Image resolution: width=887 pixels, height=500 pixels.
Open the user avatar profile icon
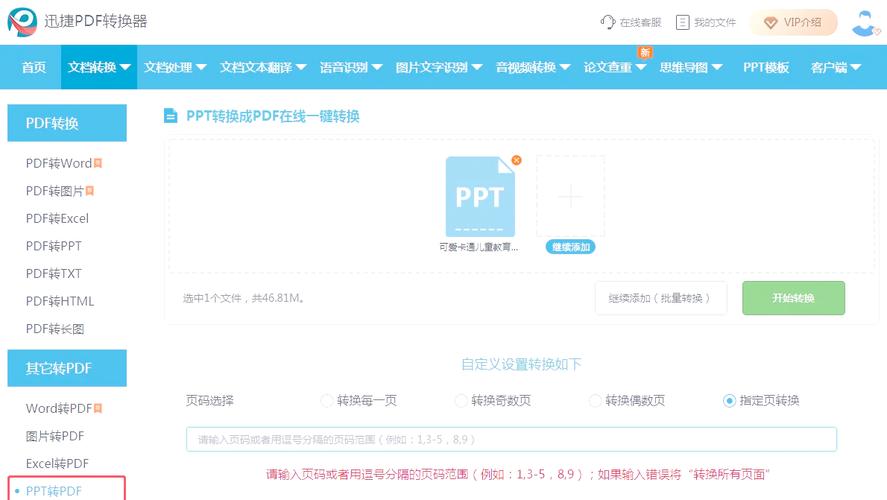tap(865, 23)
